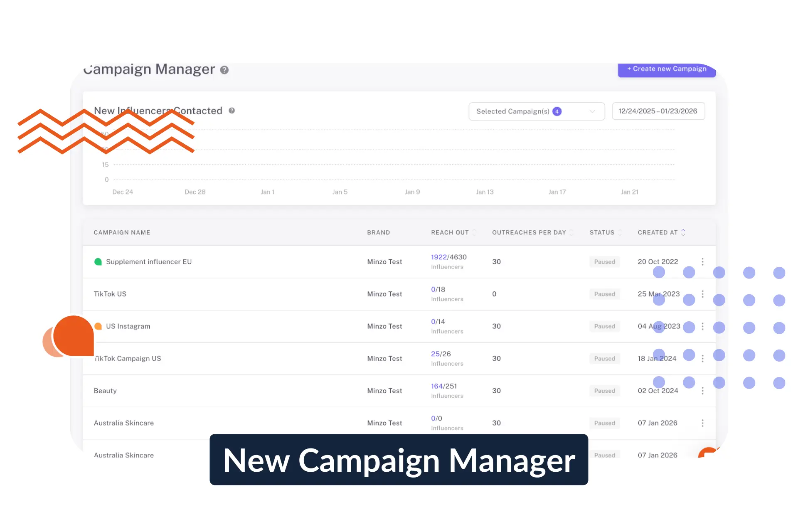Click help icon beside New Influencers Contacted
The width and height of the screenshot is (798, 532).
point(232,111)
